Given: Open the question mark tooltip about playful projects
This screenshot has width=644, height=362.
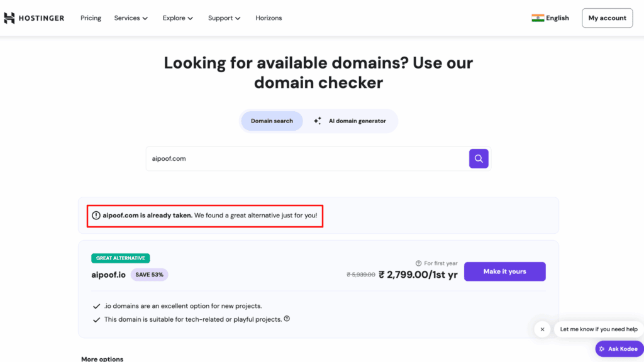Looking at the screenshot, I should coord(287,319).
